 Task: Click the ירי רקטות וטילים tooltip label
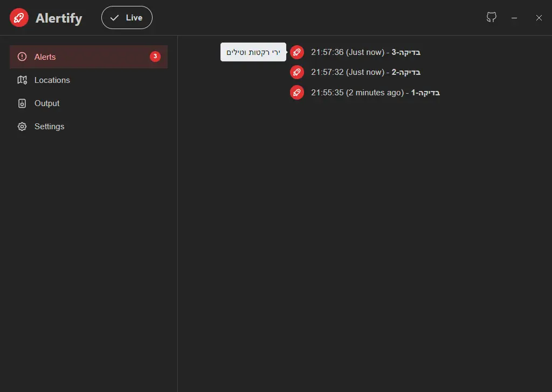tap(253, 51)
